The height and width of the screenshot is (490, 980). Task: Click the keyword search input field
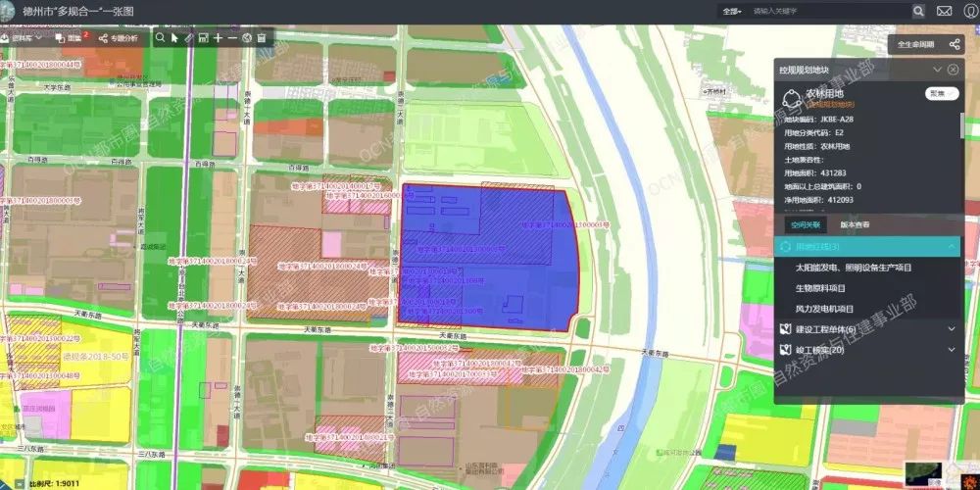click(830, 11)
